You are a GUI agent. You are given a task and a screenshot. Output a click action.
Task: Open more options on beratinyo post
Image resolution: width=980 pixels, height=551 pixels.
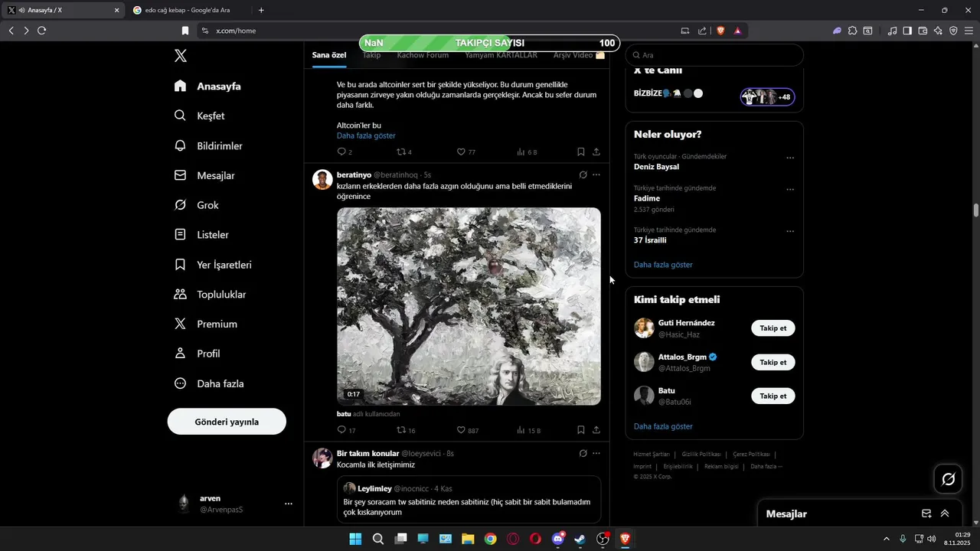596,175
